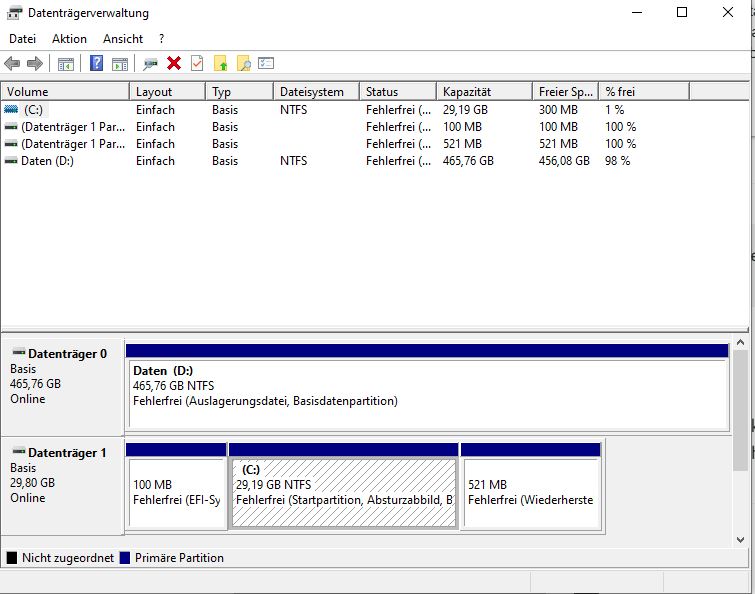
Task: Click the connect/rescan drive toolbar icon
Action: point(150,64)
